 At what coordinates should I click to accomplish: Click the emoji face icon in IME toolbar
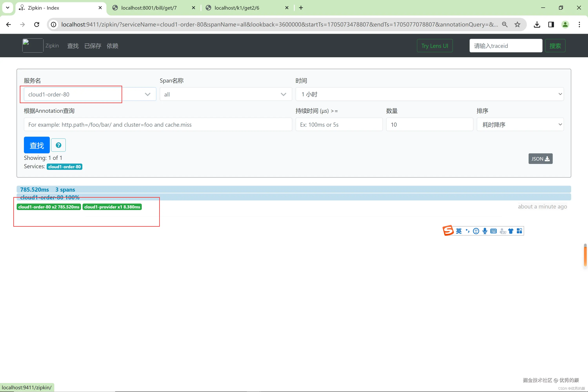[476, 231]
